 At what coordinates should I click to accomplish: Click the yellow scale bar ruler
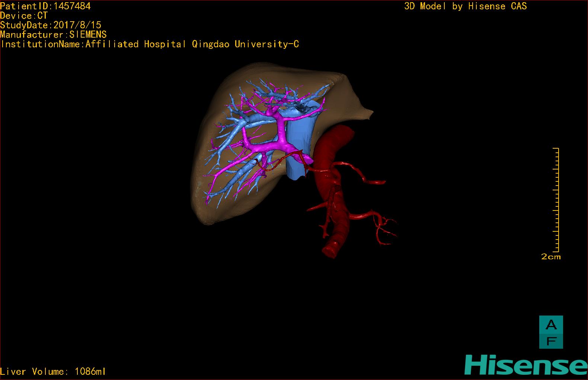point(556,200)
